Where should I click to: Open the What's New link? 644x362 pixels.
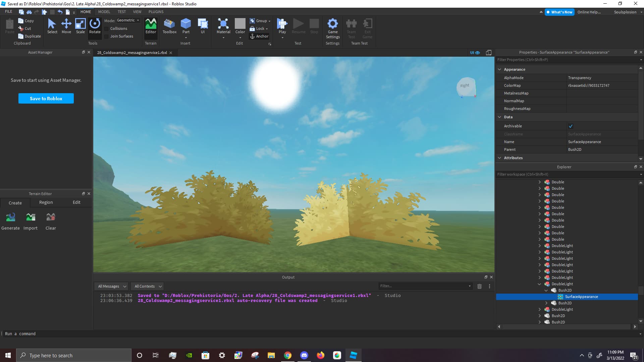pos(559,12)
